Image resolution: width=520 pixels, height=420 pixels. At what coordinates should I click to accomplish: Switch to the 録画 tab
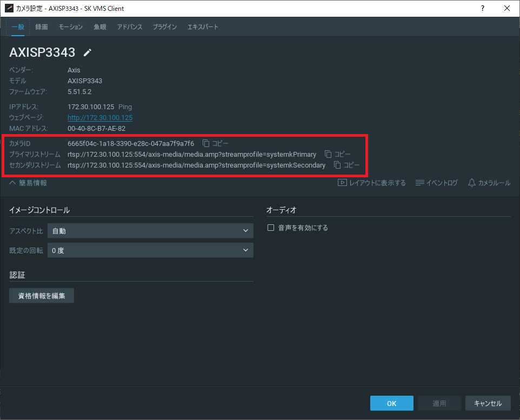42,27
